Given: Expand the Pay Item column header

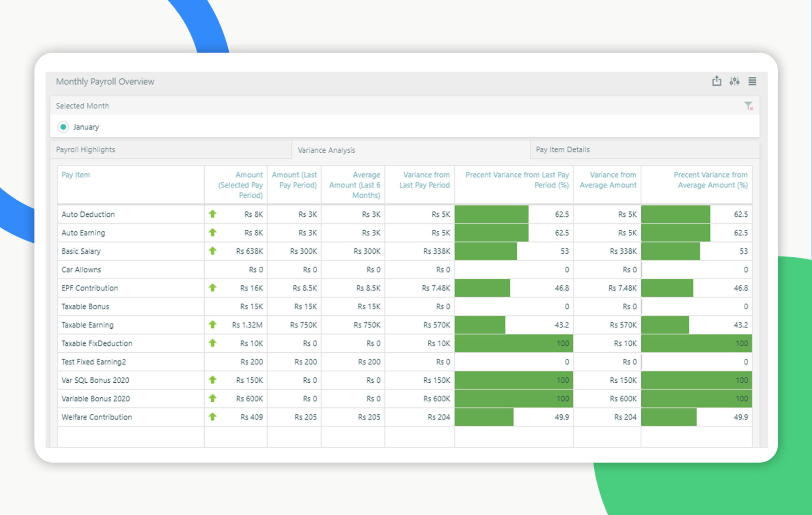Looking at the screenshot, I should click(76, 175).
